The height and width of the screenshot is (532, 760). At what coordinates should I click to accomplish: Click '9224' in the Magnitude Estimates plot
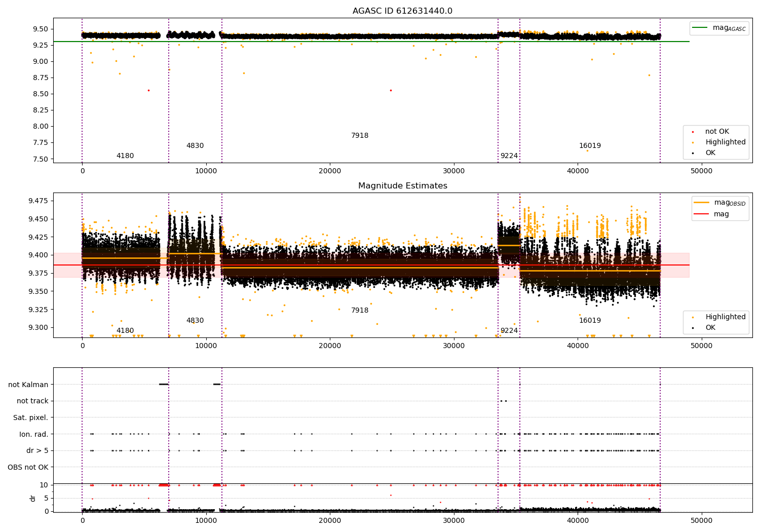509,331
